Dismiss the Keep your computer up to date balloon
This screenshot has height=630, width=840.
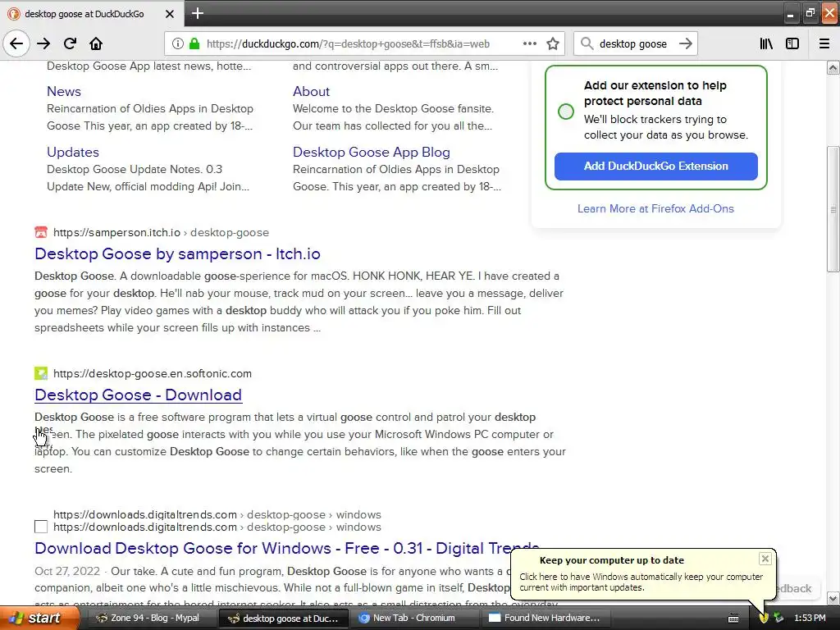click(x=765, y=559)
